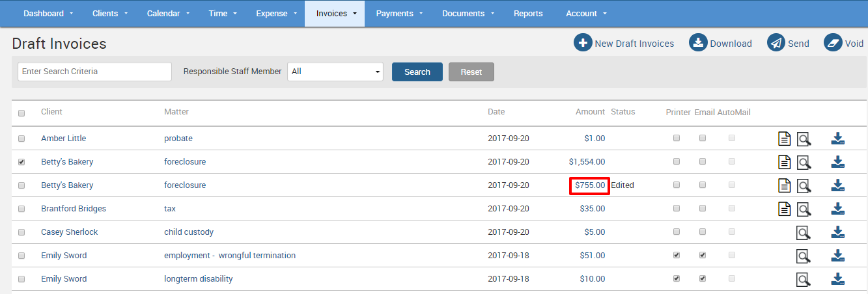Image resolution: width=868 pixels, height=294 pixels.
Task: Click the Search button
Action: click(417, 72)
